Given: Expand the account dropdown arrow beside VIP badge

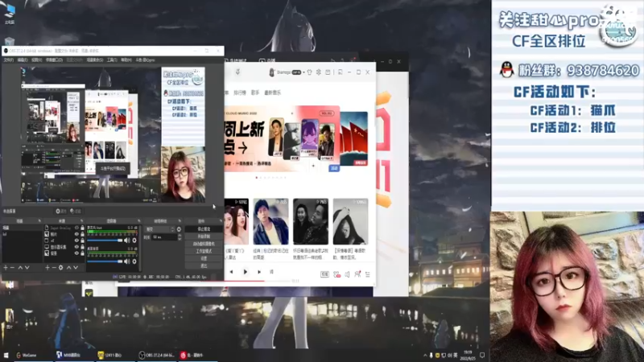Looking at the screenshot, I should point(303,72).
